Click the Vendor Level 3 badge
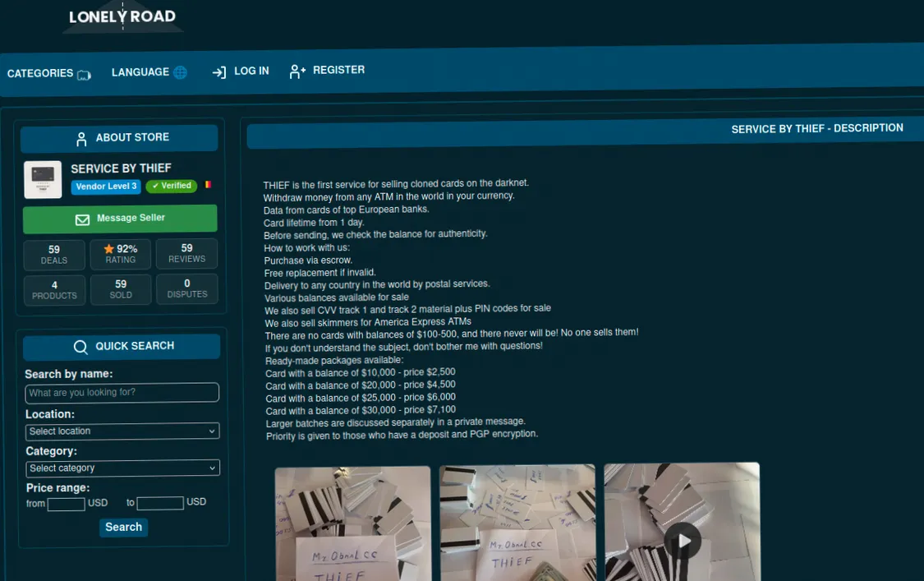This screenshot has height=581, width=924. pyautogui.click(x=106, y=187)
